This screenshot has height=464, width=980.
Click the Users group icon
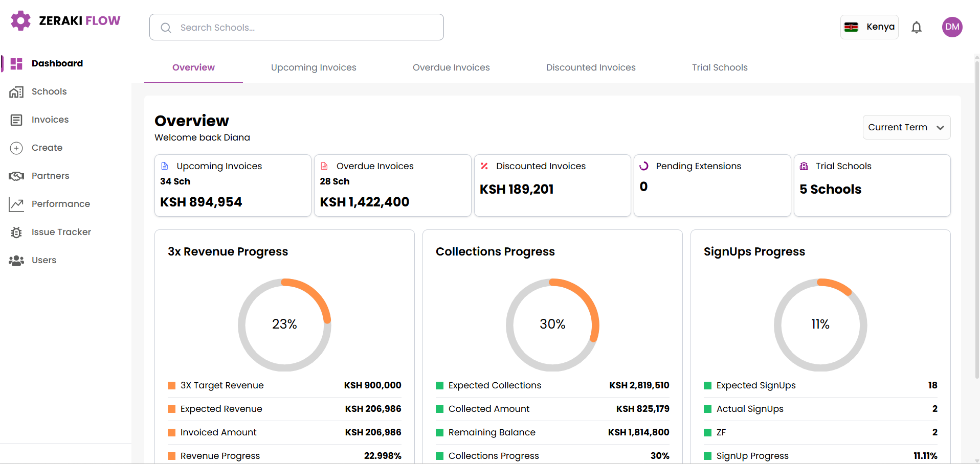16,261
